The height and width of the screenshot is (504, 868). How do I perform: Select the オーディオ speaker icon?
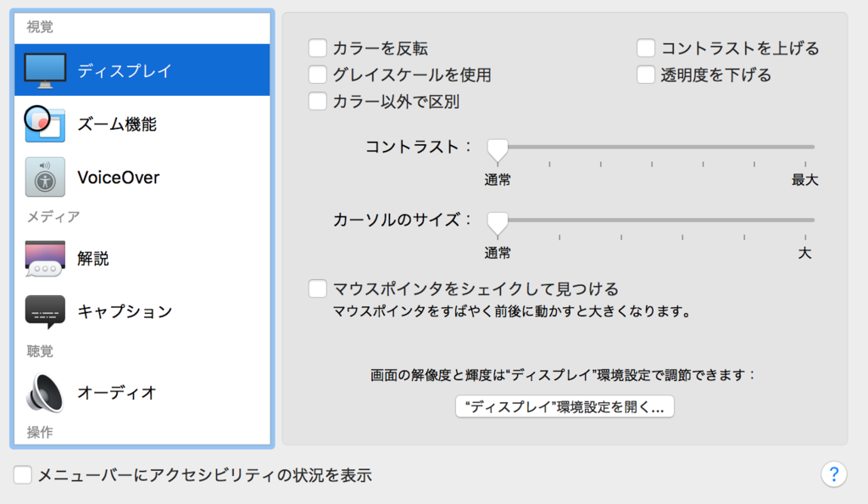click(45, 393)
